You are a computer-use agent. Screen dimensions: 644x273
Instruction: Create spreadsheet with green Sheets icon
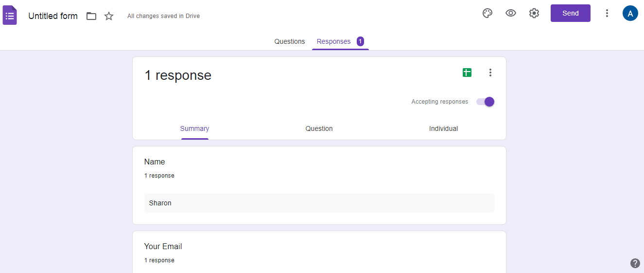coord(467,73)
